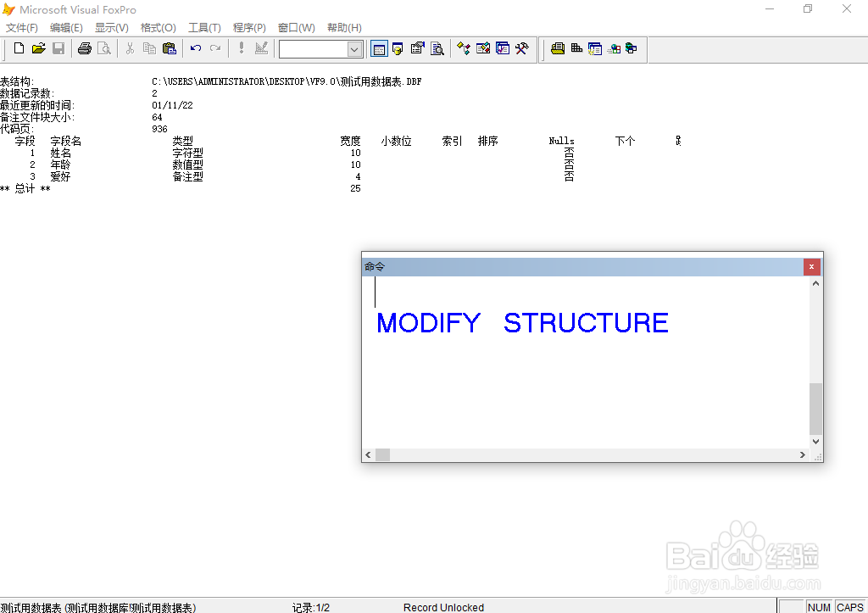Click the MODIFY STRUCTURE command line
This screenshot has height=613, width=868.
click(522, 323)
